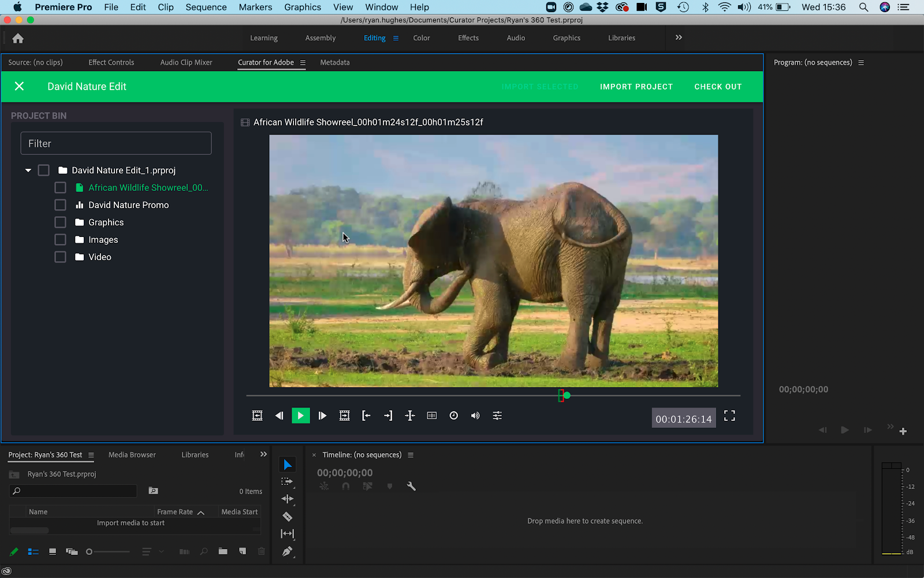This screenshot has width=924, height=578.
Task: Click the CHECK OUT button
Action: tap(718, 87)
